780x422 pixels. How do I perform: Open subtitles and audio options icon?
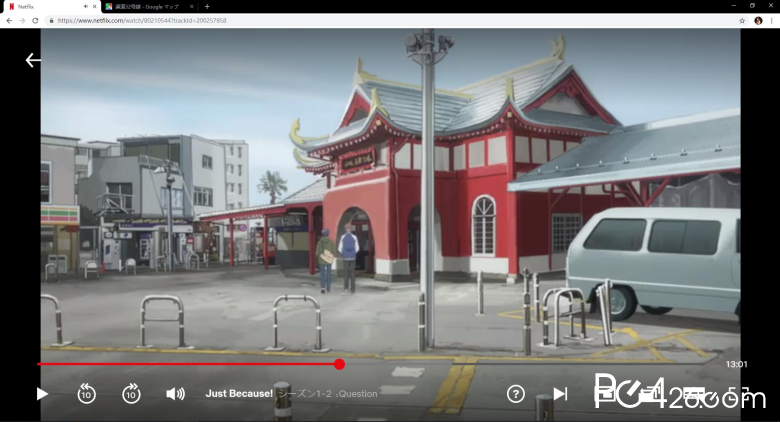(693, 394)
